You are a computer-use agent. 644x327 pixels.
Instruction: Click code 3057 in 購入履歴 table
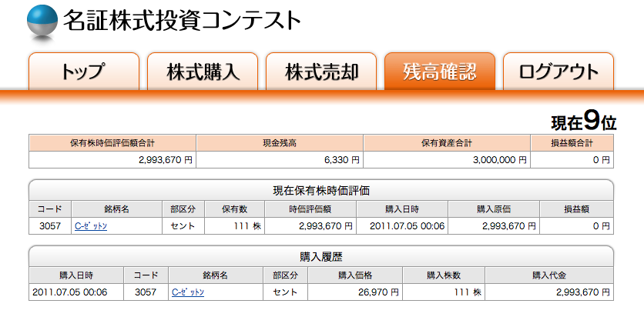click(146, 292)
